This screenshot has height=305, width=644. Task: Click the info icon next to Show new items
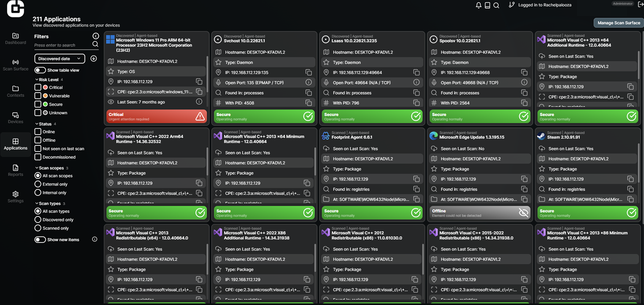[94, 239]
